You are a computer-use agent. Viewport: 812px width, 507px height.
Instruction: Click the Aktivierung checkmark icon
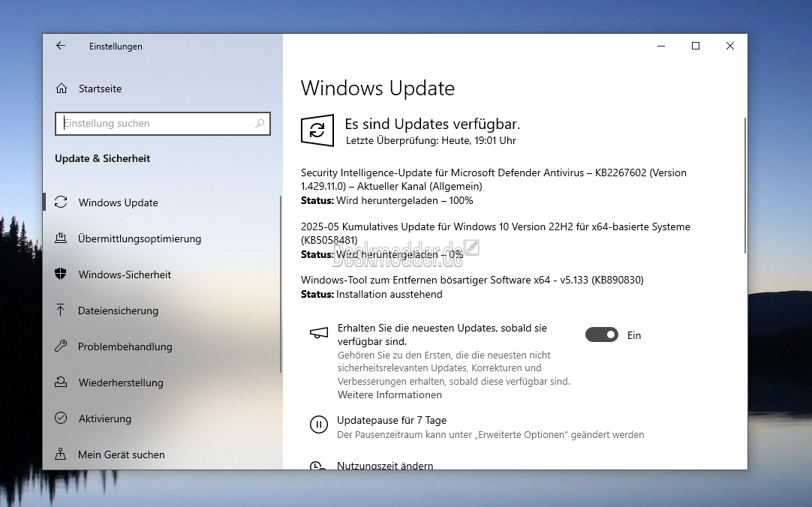(61, 418)
